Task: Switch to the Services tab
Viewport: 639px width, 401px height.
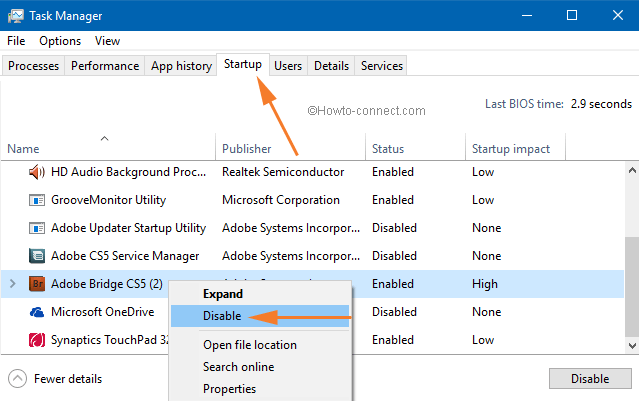Action: (x=382, y=66)
